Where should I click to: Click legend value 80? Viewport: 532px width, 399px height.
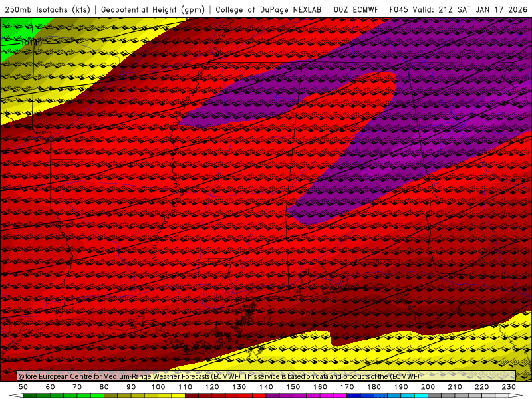coord(104,387)
